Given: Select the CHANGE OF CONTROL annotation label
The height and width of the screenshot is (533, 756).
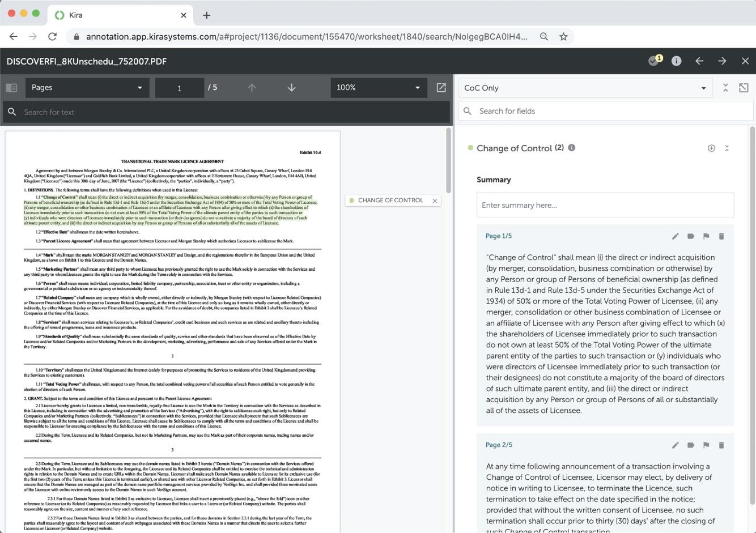Looking at the screenshot, I should [390, 201].
